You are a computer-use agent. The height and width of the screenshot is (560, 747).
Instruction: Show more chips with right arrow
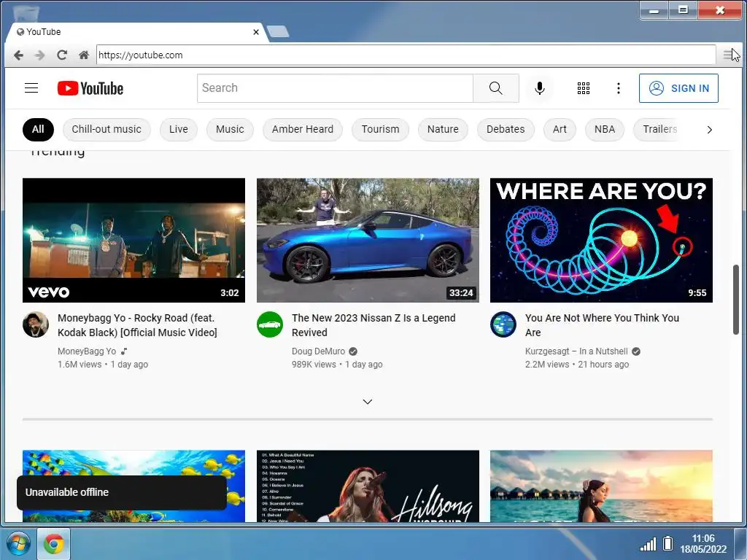[x=709, y=130]
